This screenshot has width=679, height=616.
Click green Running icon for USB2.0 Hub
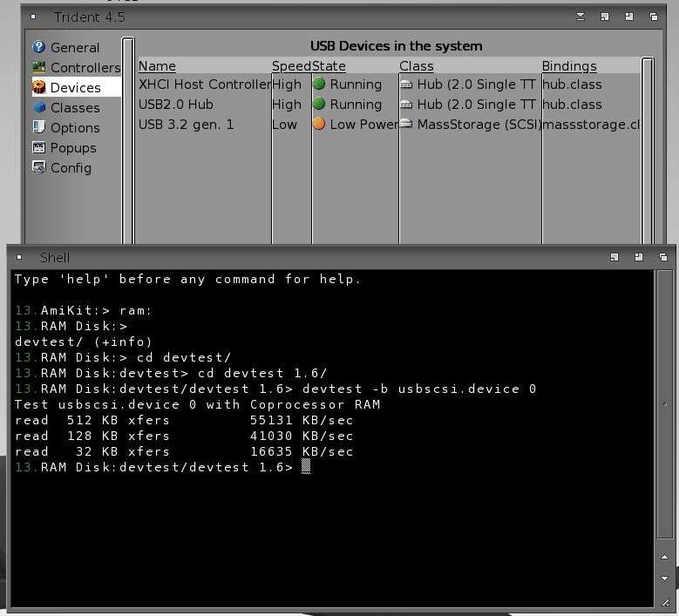point(318,105)
